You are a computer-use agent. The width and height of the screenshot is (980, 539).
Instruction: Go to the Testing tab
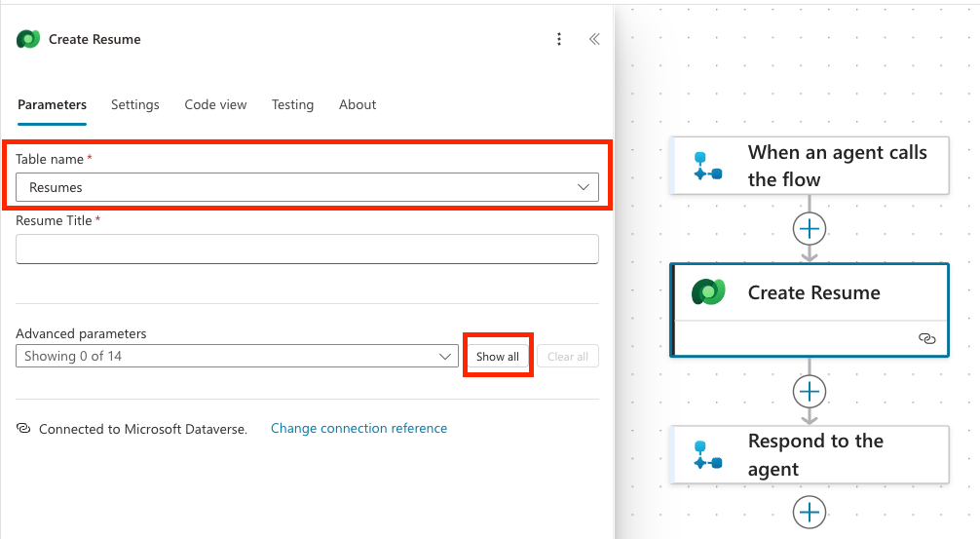[292, 105]
